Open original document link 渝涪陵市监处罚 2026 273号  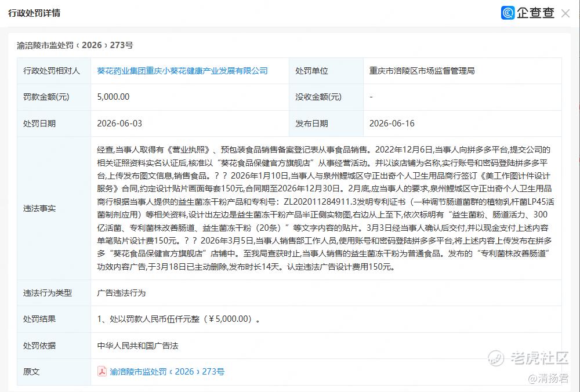(167, 372)
